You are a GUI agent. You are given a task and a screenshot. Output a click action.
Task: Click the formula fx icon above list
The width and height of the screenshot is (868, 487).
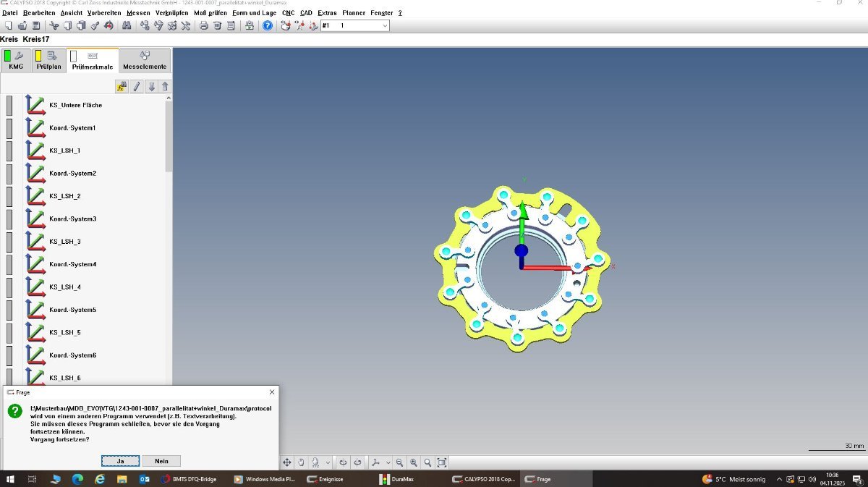point(122,87)
